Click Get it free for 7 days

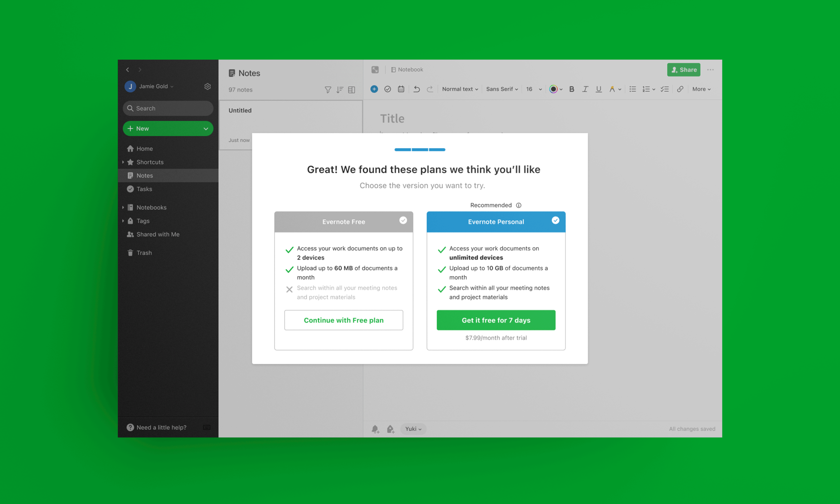496,320
